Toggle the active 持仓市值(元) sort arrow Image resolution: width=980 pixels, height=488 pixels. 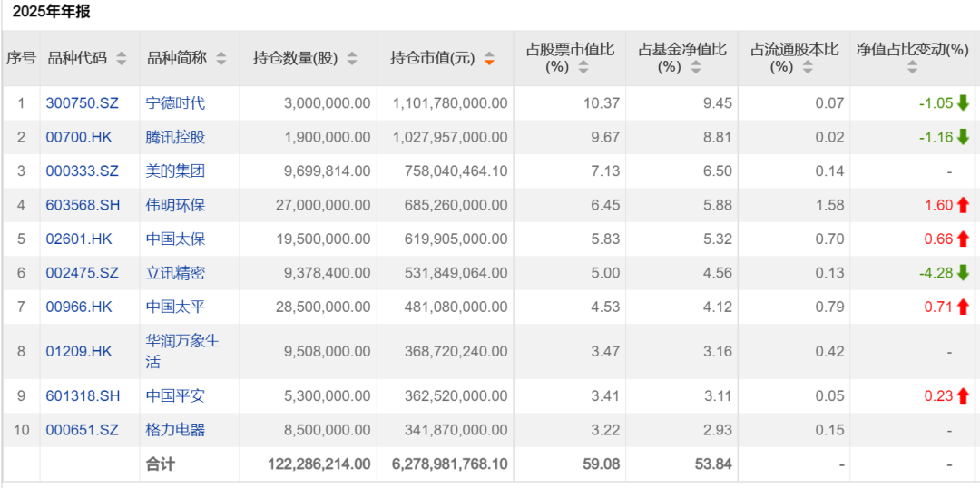[489, 59]
